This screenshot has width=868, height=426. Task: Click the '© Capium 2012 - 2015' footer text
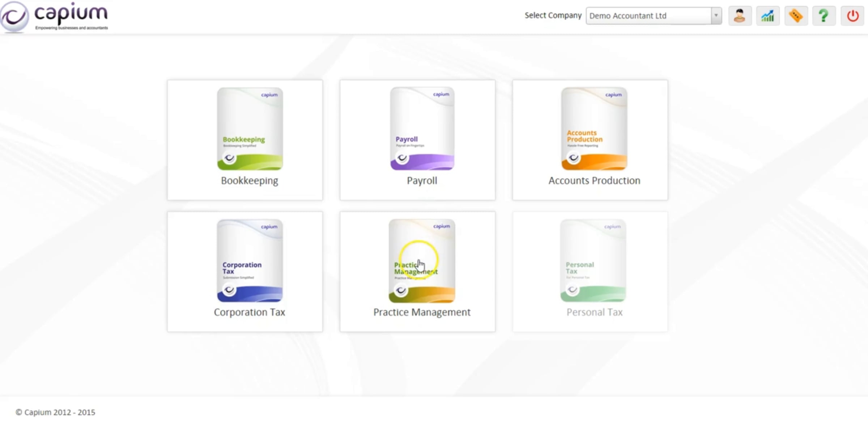tap(55, 412)
